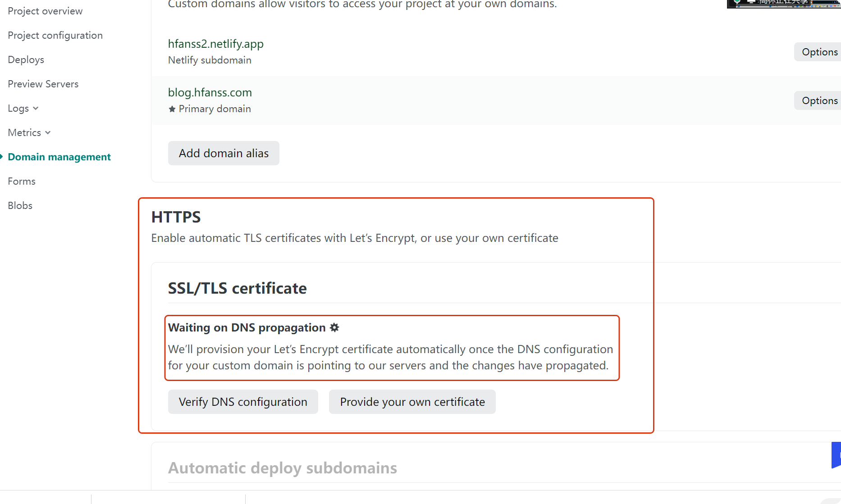Click Provide your own certificate
This screenshot has height=504, width=841.
pyautogui.click(x=412, y=402)
